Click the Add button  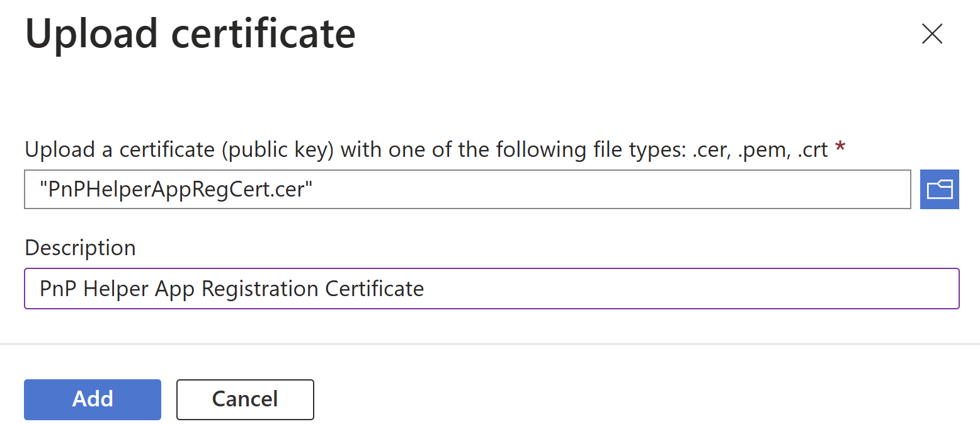point(93,399)
